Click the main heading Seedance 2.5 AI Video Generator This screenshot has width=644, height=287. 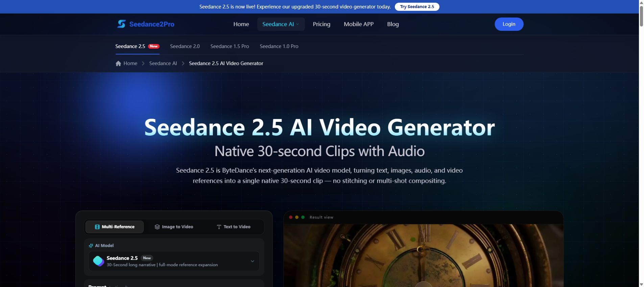click(319, 128)
